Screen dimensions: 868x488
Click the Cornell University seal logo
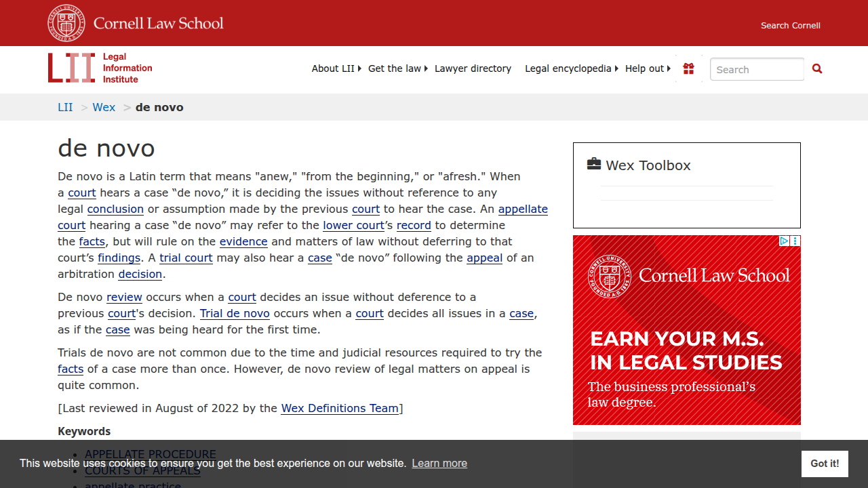pyautogui.click(x=66, y=23)
